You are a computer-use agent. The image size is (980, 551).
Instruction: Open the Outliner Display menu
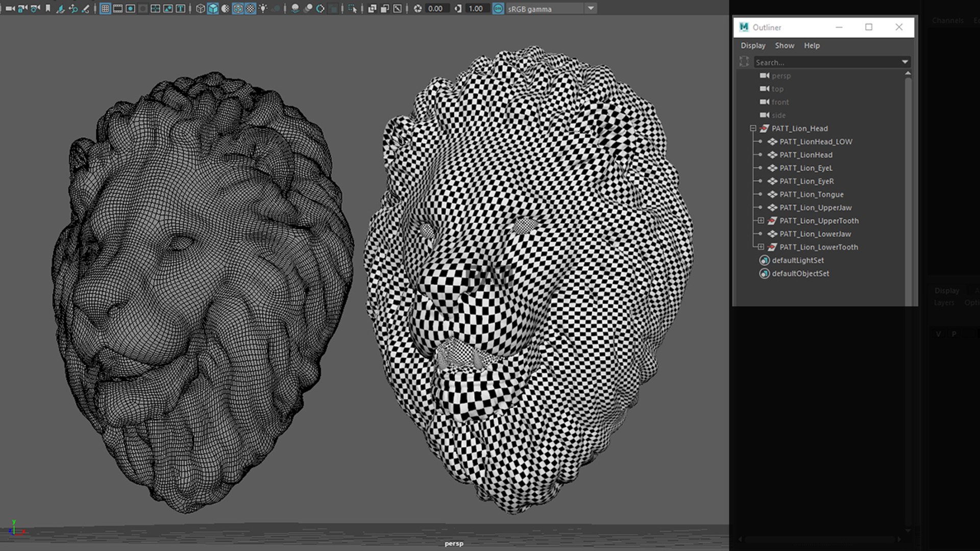(x=753, y=45)
